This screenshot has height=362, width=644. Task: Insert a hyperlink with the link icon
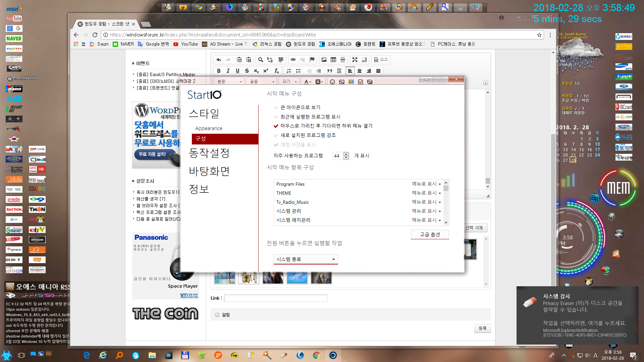coord(293,60)
